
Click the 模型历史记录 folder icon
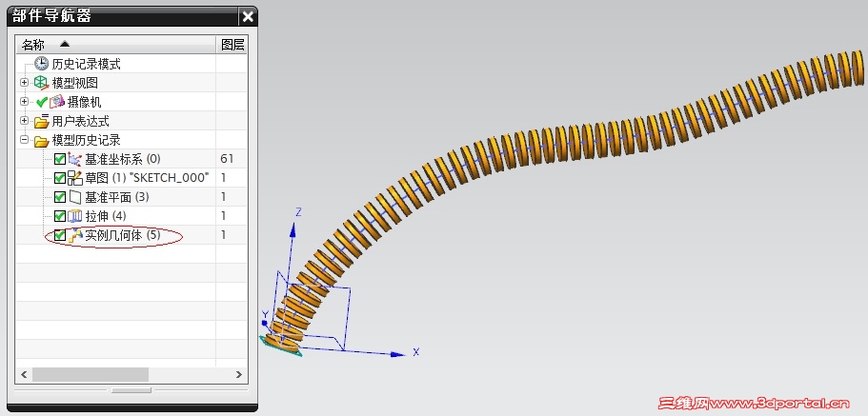pos(42,141)
